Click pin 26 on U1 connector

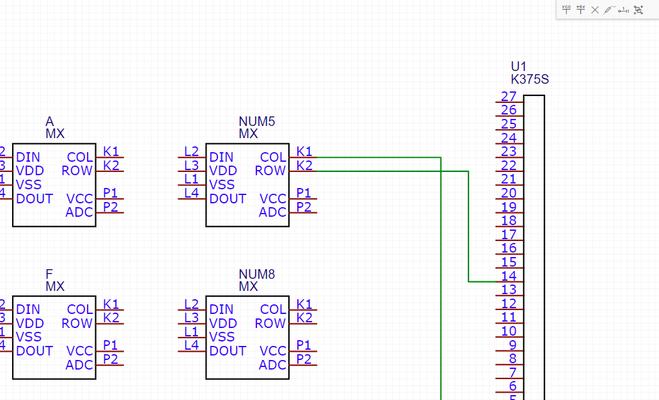coord(509,111)
